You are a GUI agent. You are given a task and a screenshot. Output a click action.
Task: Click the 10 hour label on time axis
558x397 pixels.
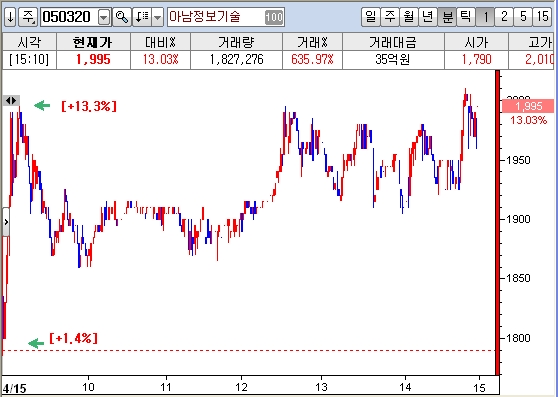(88, 387)
